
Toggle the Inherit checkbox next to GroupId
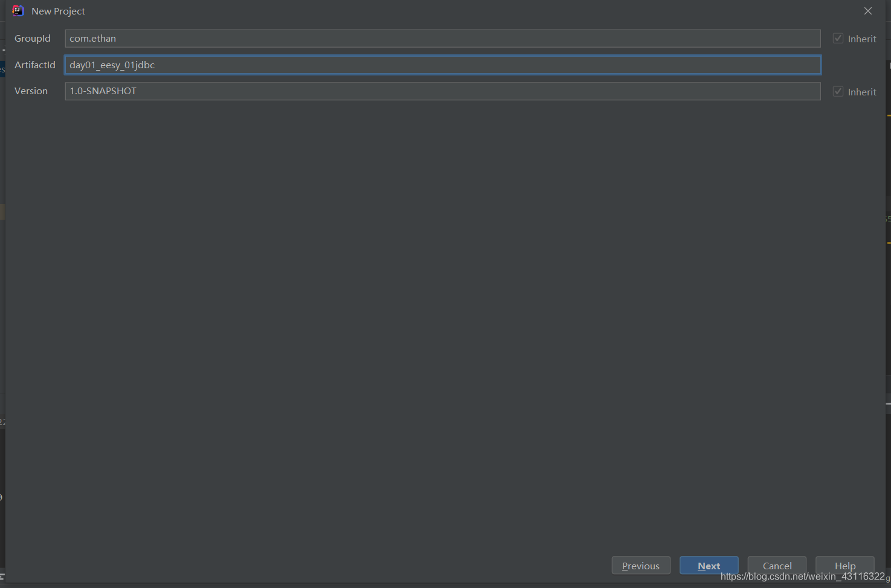click(838, 39)
